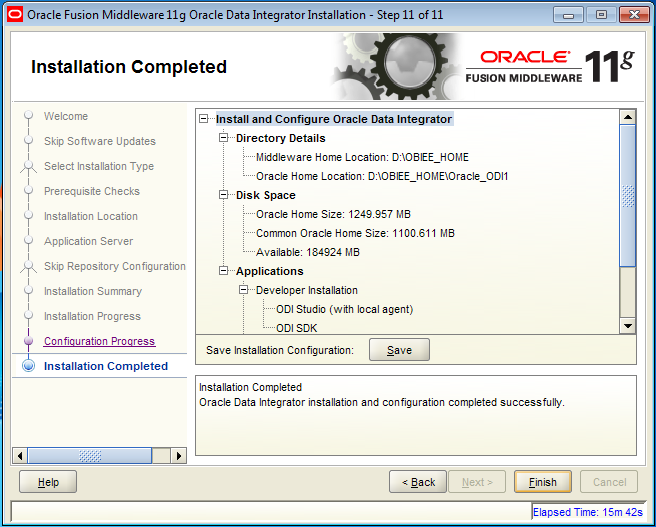Maximize the installer window
656x527 pixels.
pyautogui.click(x=601, y=15)
